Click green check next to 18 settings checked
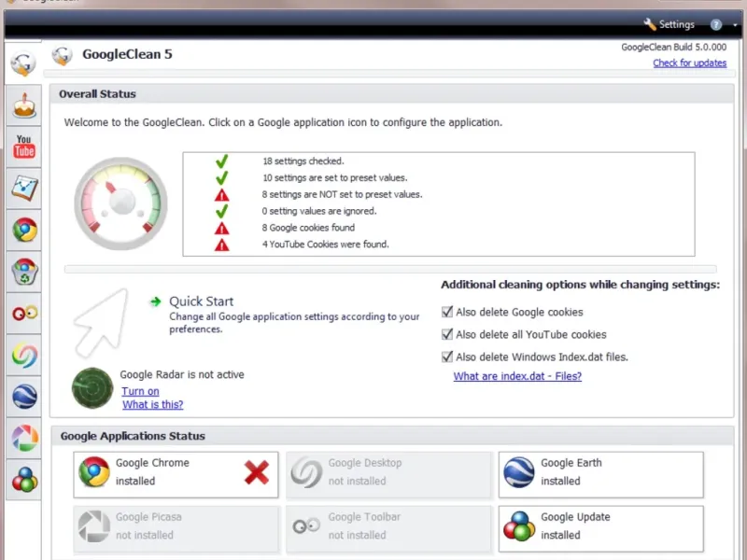This screenshot has width=747, height=560. [221, 161]
